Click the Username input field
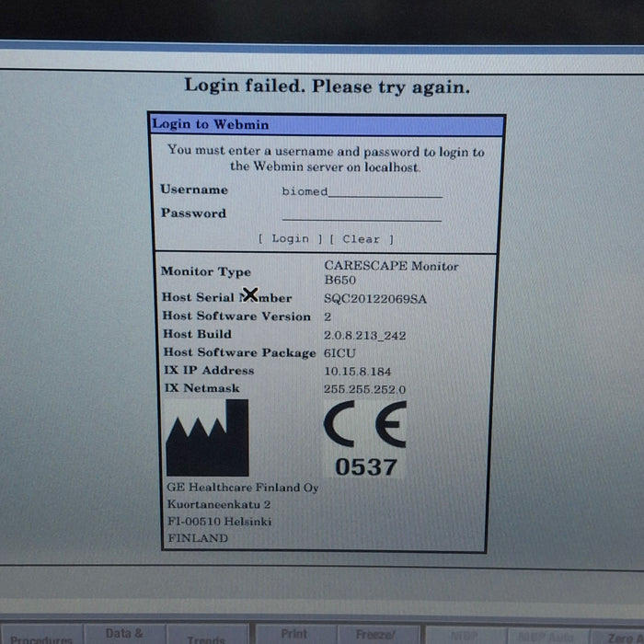The image size is (644, 644). [361, 191]
